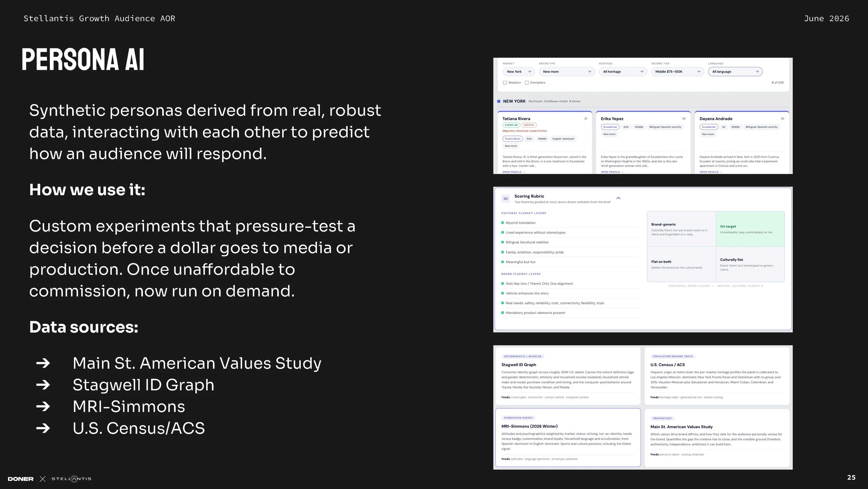
Task: Click Bilingual-Spanish-priority tag on Erika Yepez card
Action: point(665,127)
